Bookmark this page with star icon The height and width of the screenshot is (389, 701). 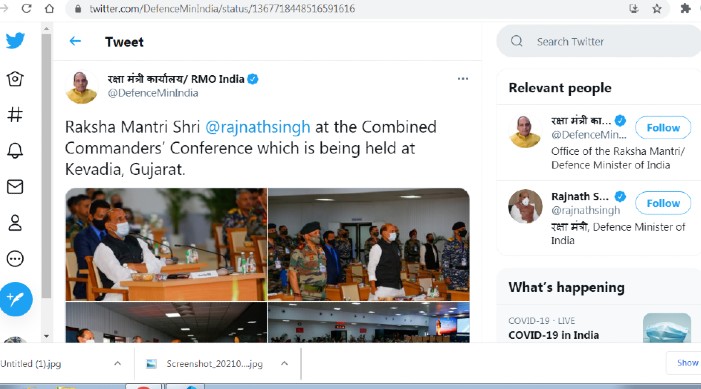tap(657, 8)
